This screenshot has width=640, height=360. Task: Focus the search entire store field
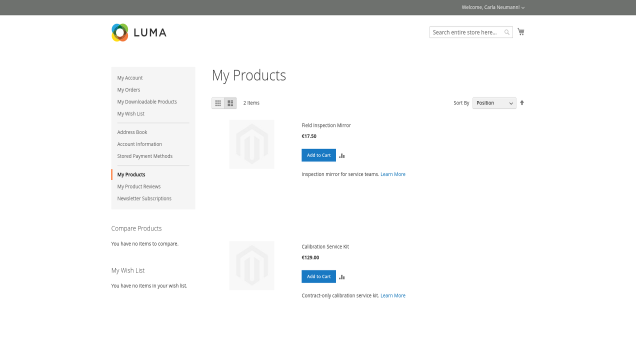pyautogui.click(x=471, y=32)
